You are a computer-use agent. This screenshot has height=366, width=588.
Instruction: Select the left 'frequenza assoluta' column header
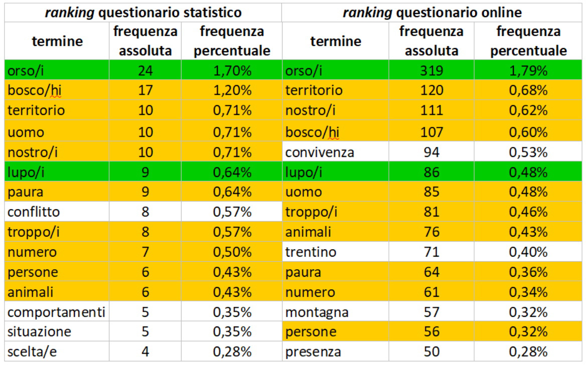click(145, 41)
